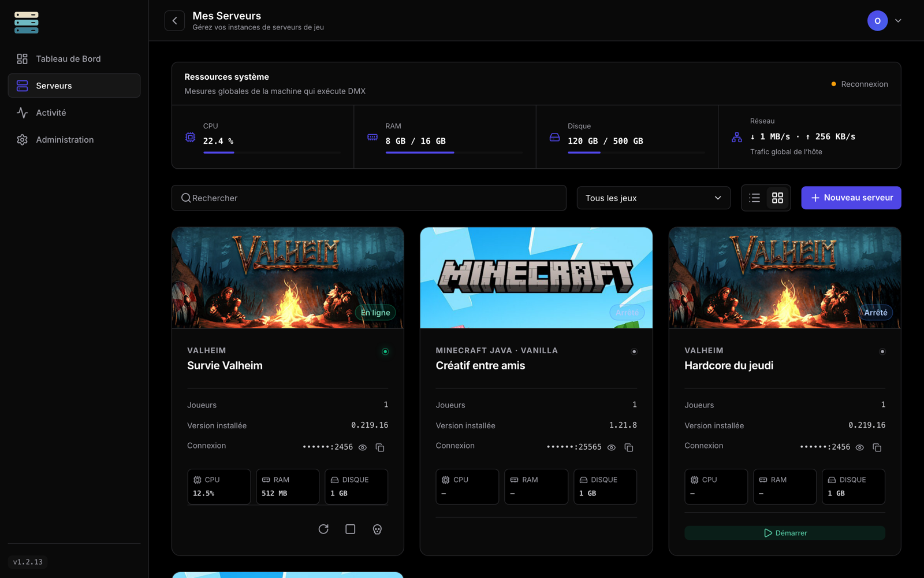Screen dimensions: 924x578
Task: Click the network Réseau icon
Action: [737, 137]
